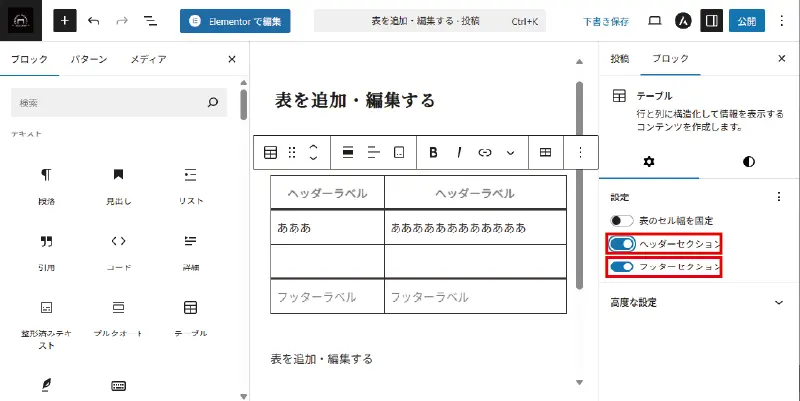Screen dimensions: 800x401
Task: Open text alignment toolbar option
Action: pos(373,152)
